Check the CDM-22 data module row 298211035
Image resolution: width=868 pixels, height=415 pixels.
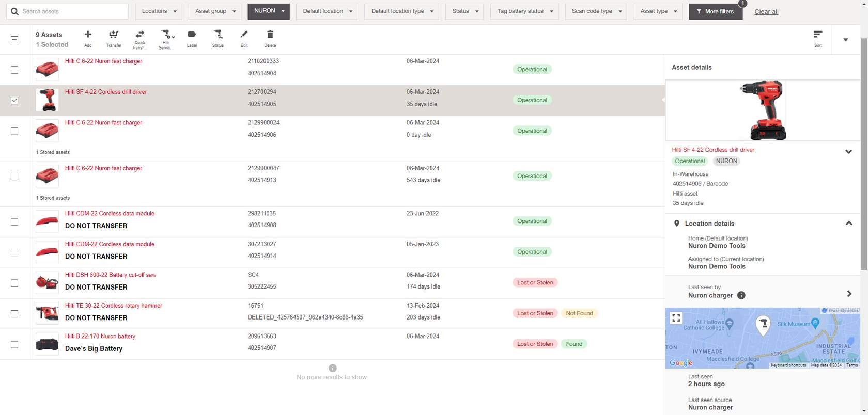(14, 221)
